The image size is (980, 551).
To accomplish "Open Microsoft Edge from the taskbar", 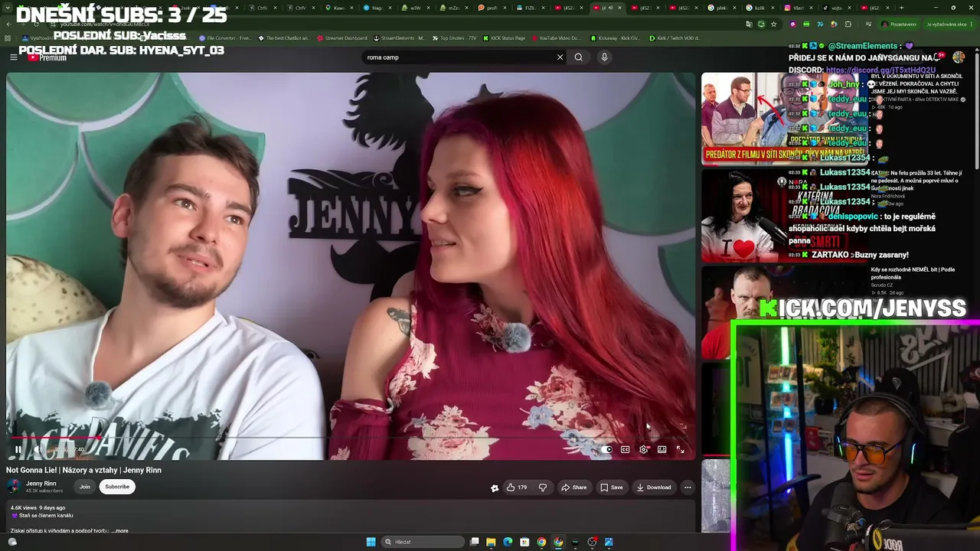I will pyautogui.click(x=508, y=542).
